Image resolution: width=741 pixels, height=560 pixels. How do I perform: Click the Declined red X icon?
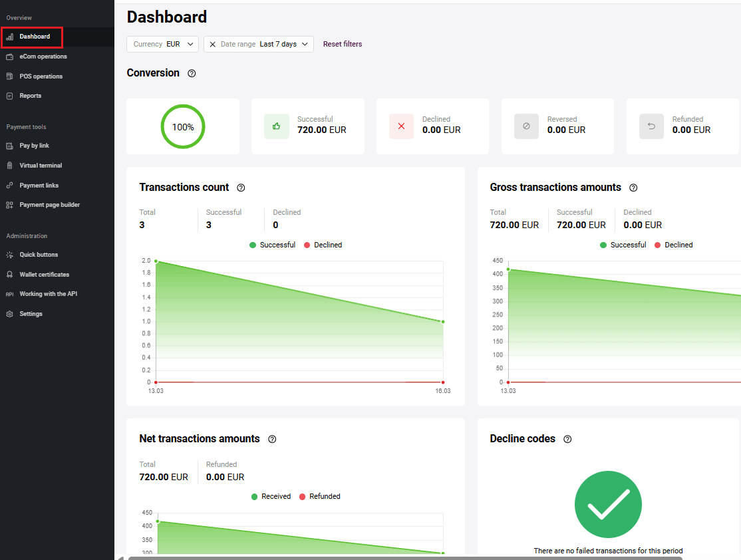(401, 126)
